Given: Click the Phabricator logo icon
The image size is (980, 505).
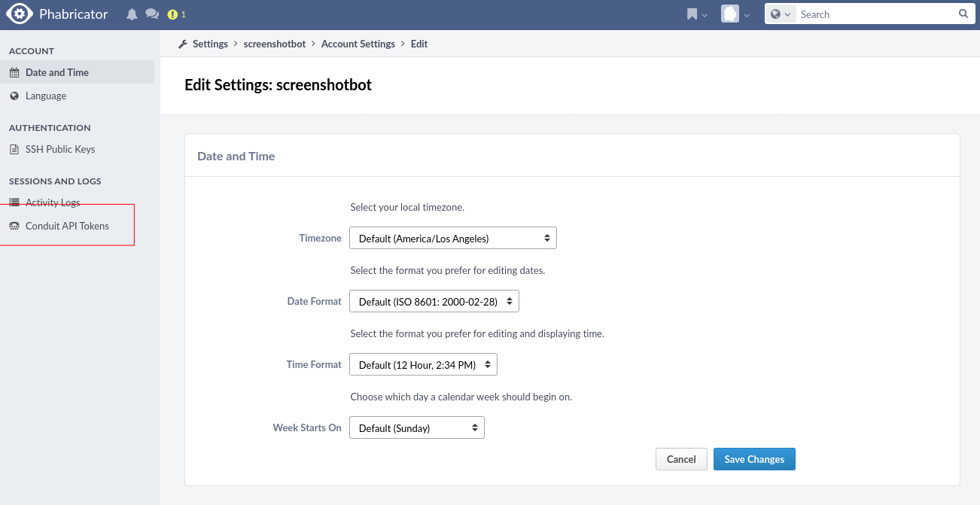Looking at the screenshot, I should [x=19, y=14].
